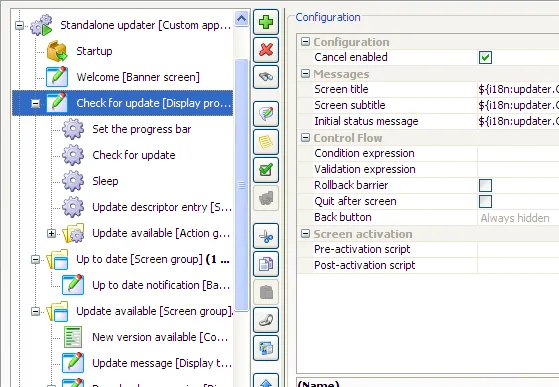This screenshot has height=387, width=559.
Task: Collapse the Standalone updater root node
Action: [20, 25]
